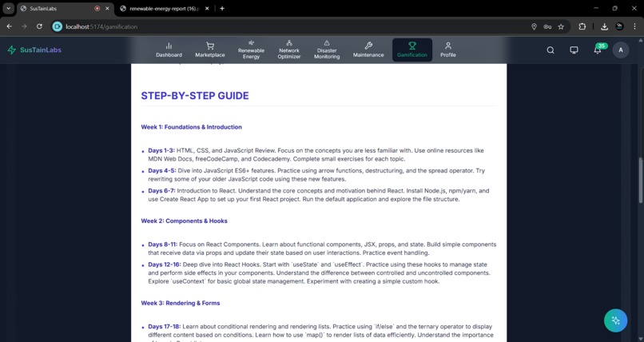The height and width of the screenshot is (342, 644).
Task: Open the Profile nav item
Action: coord(448,50)
